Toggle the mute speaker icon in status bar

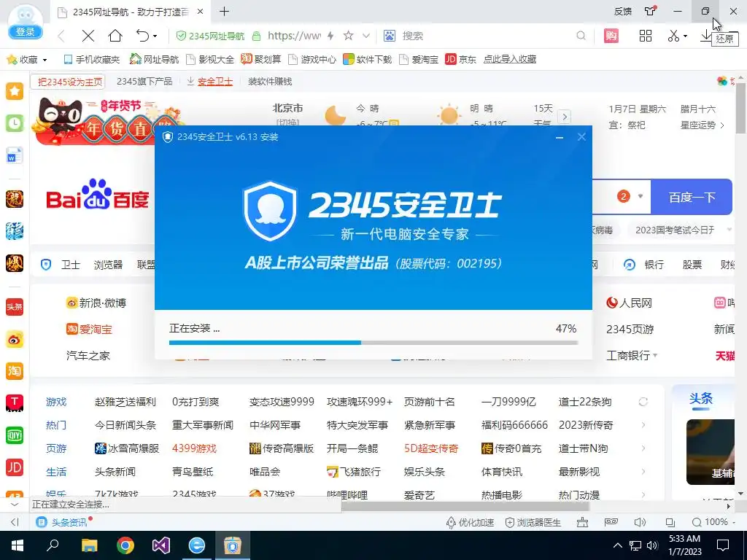pos(640,522)
